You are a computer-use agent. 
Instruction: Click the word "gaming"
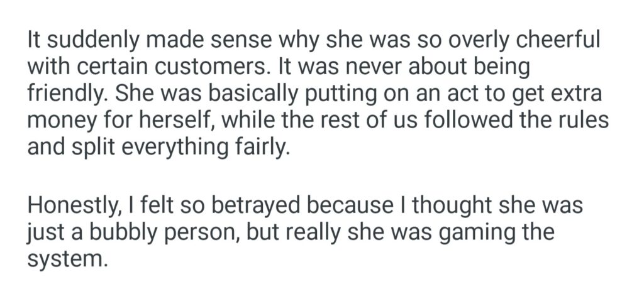click(462, 234)
